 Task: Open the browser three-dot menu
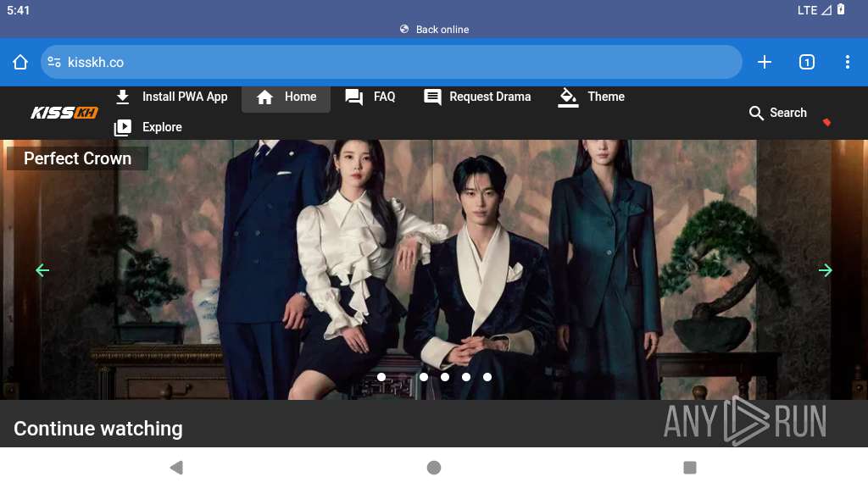click(x=848, y=62)
